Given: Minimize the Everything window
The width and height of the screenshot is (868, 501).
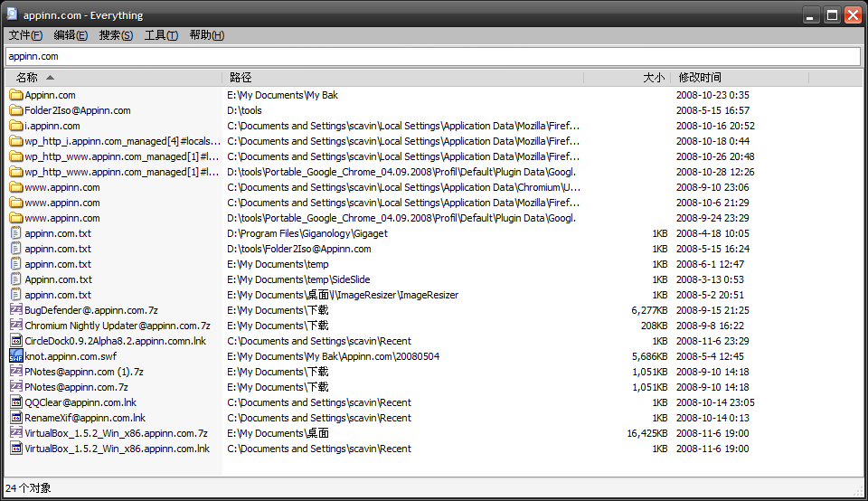Looking at the screenshot, I should pos(811,15).
